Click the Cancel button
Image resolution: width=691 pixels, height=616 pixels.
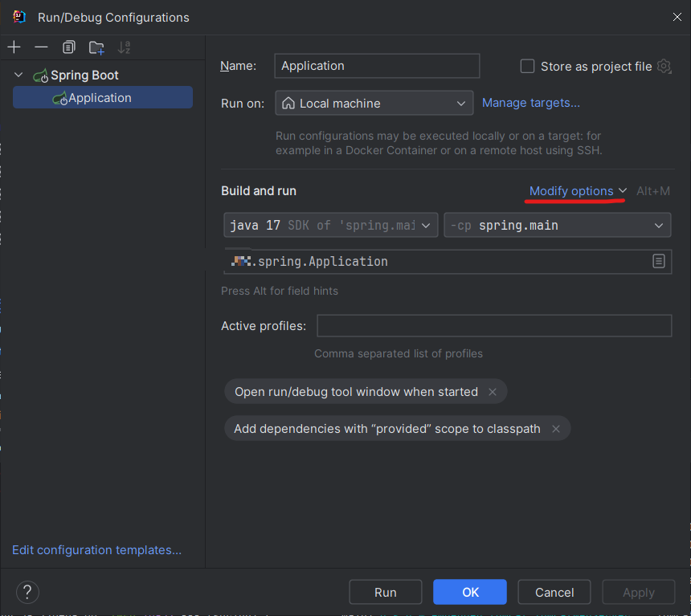point(554,592)
